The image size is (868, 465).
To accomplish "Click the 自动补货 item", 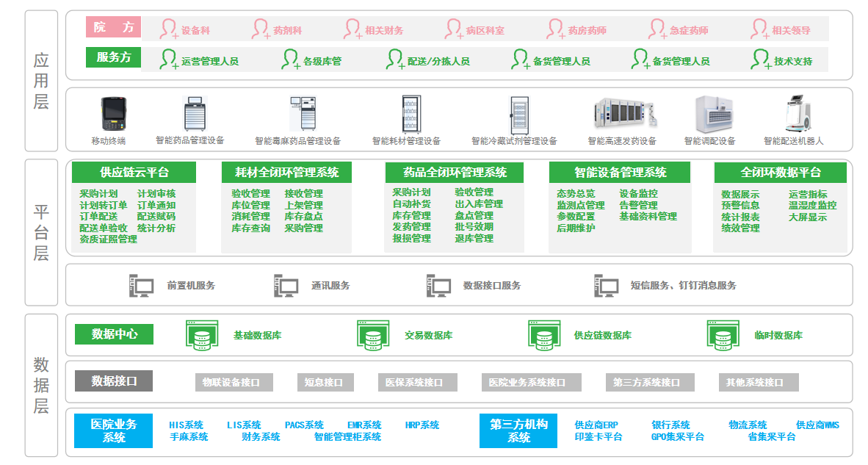I will pyautogui.click(x=411, y=203).
